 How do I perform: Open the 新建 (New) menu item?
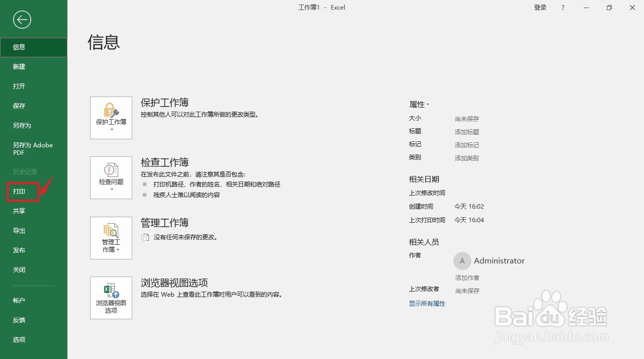pyautogui.click(x=19, y=66)
